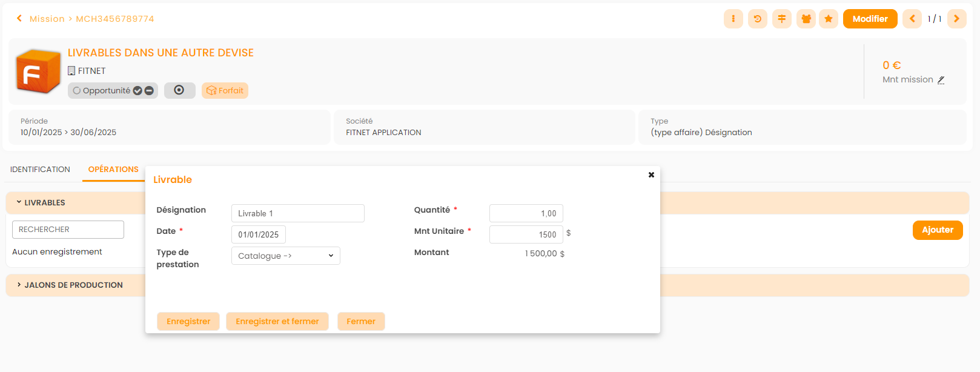Mark mission as favorite with star icon
Screen dimensions: 980x372
point(829,19)
